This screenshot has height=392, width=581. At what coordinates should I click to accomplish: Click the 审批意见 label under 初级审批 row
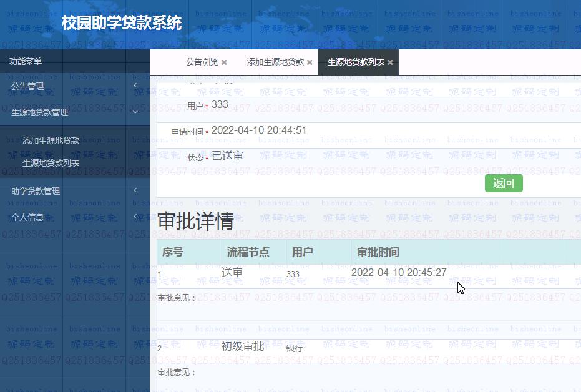[x=177, y=373]
